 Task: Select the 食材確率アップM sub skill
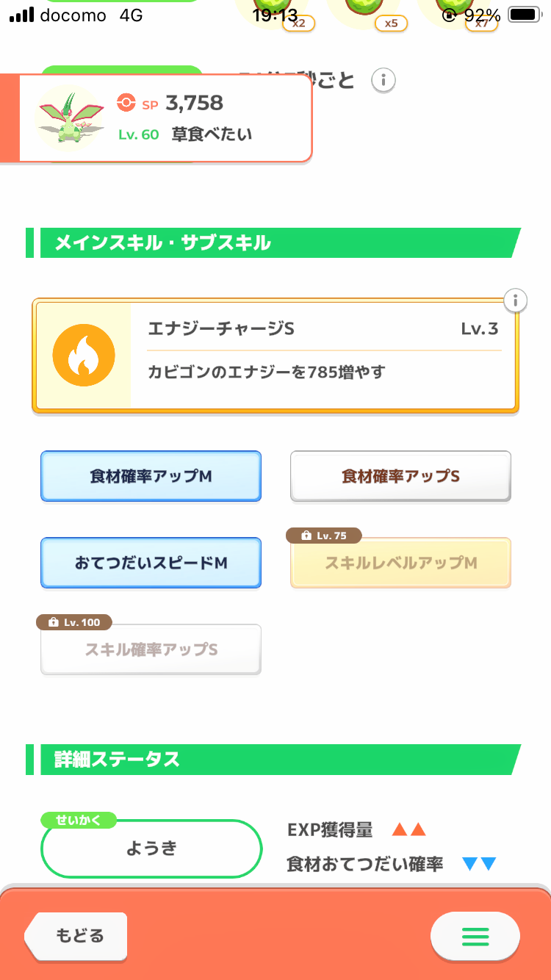coord(151,476)
